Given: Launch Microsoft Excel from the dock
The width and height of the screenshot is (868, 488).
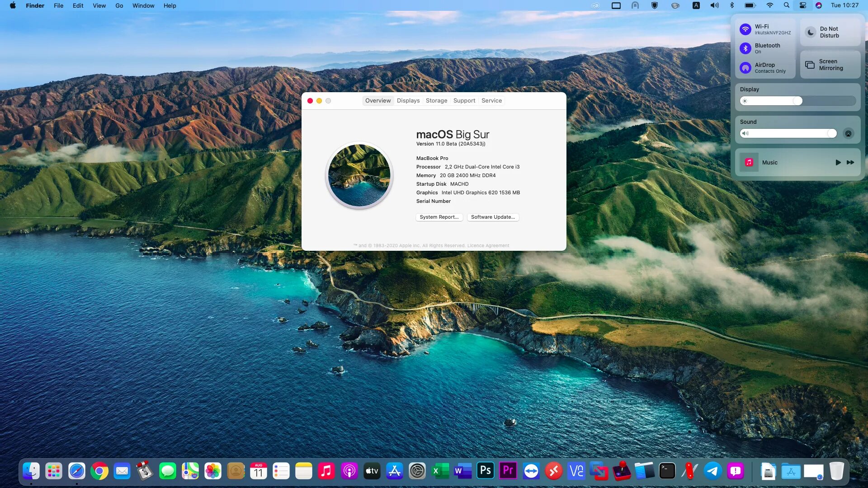Looking at the screenshot, I should click(440, 471).
